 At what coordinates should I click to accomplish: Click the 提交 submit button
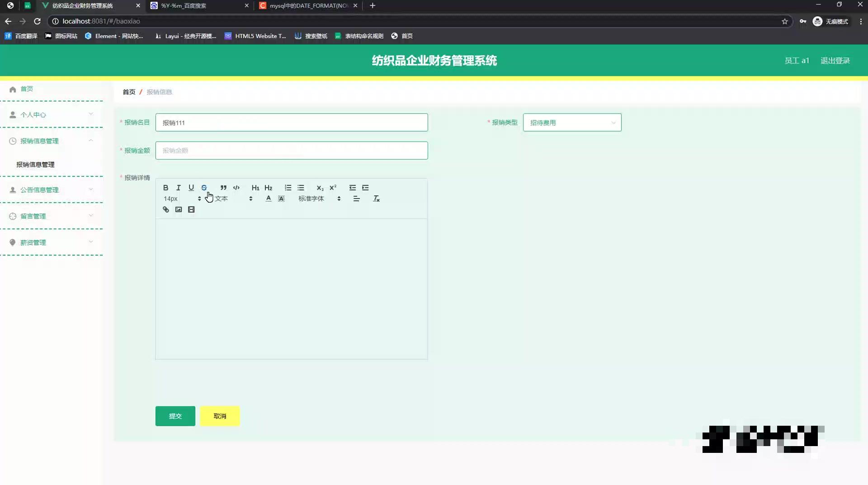(175, 416)
